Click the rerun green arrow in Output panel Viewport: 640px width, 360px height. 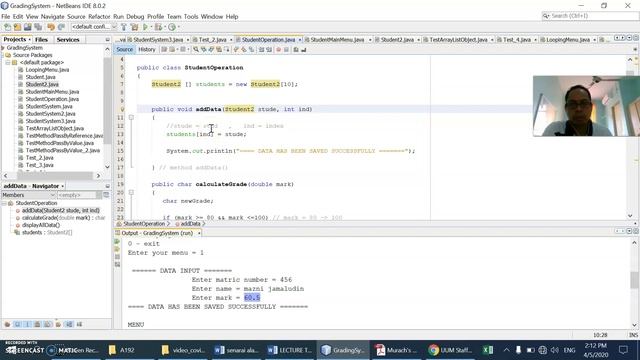[118, 242]
